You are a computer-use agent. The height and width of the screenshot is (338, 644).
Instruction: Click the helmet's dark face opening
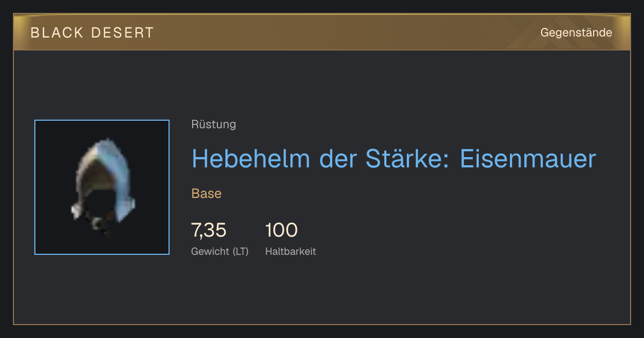pos(100,207)
